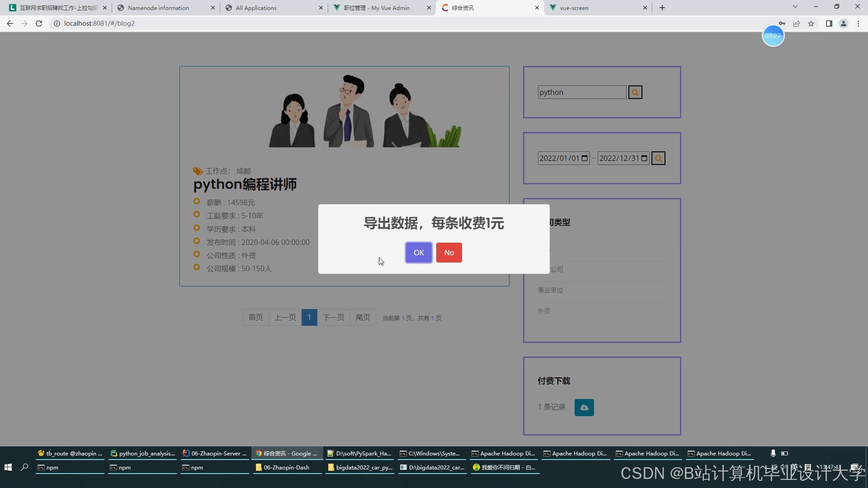
Task: Open the browser share icon in address bar
Action: (797, 23)
